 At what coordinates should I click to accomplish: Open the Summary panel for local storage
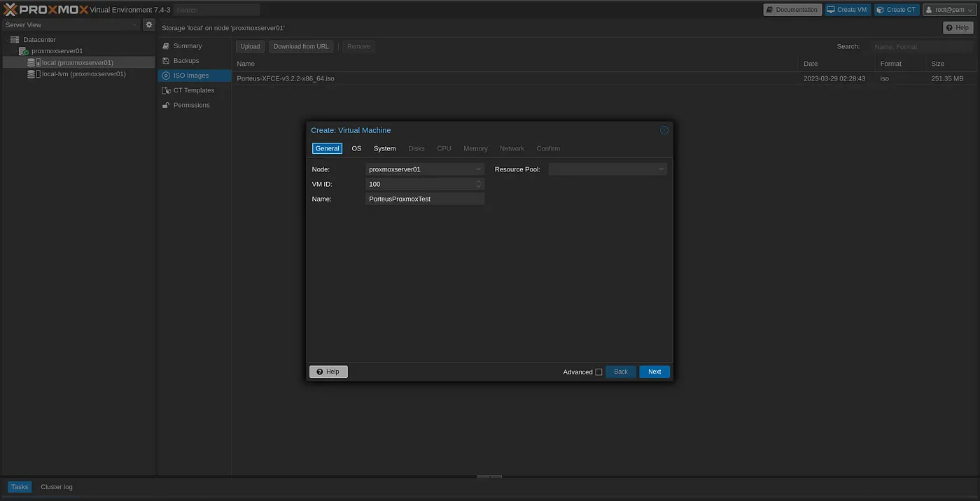(x=187, y=46)
